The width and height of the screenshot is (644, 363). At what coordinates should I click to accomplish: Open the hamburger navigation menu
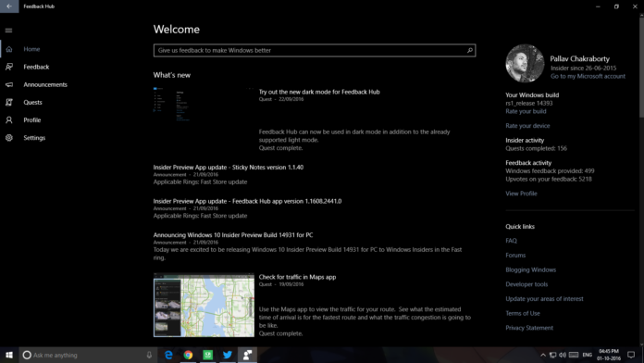point(8,31)
